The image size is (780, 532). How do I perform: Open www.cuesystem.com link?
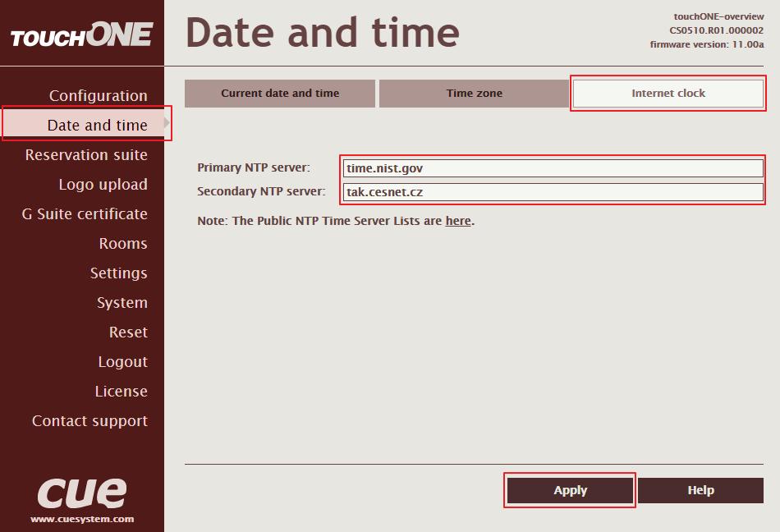(82, 519)
